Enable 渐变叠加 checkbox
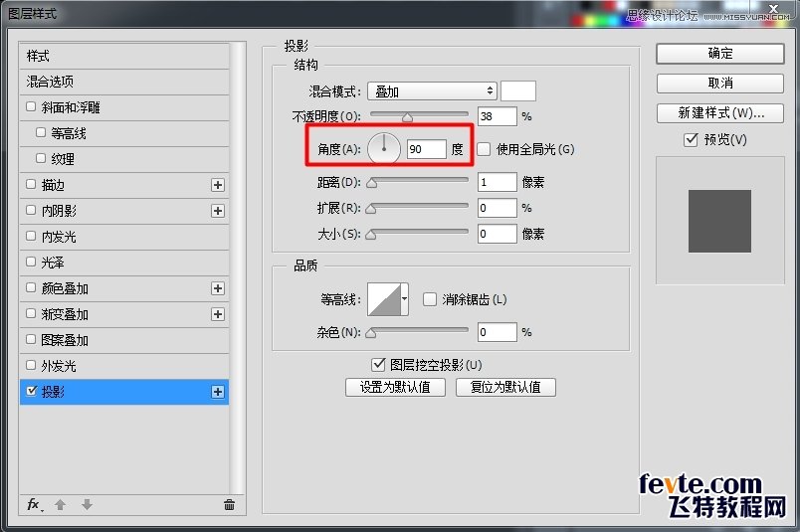 pos(31,313)
